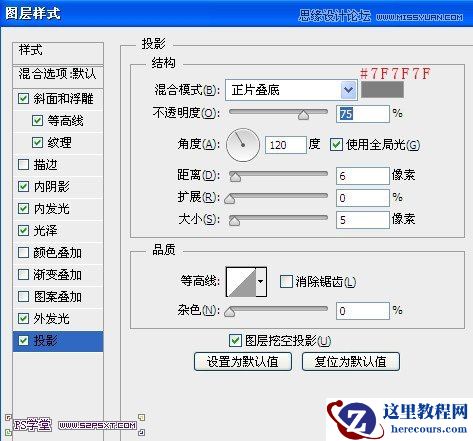473x441 pixels.
Task: Select the 光泽 style row
Action: tap(58, 231)
